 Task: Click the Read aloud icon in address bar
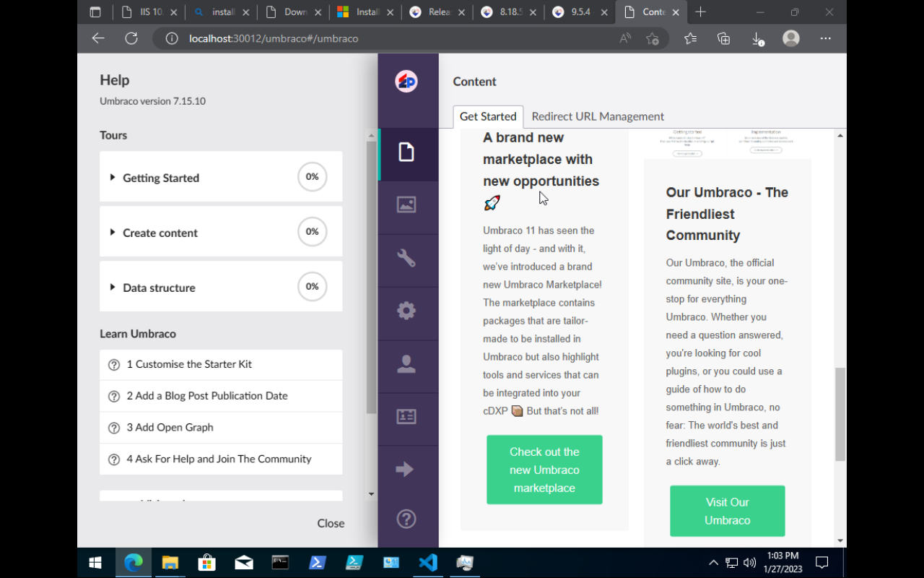625,38
